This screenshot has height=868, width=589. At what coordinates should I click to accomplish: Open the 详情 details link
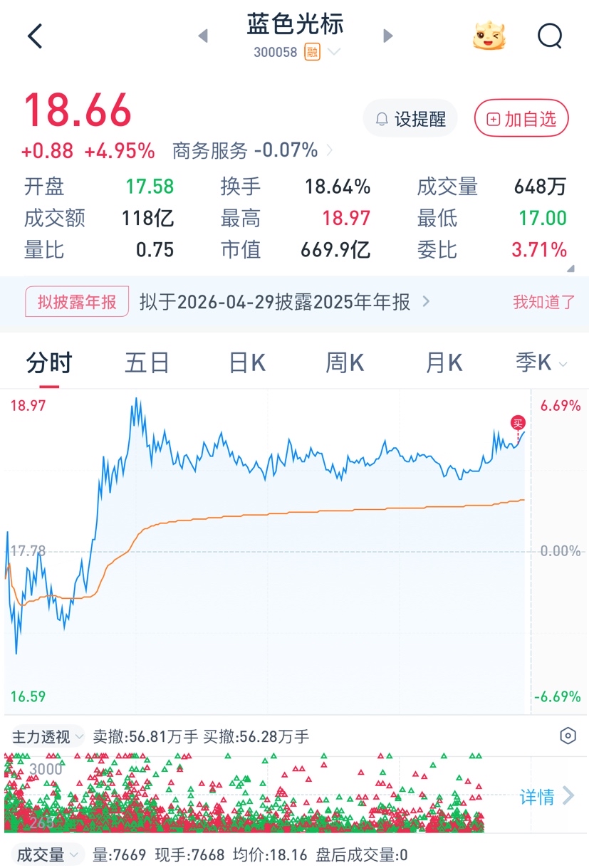(x=547, y=797)
